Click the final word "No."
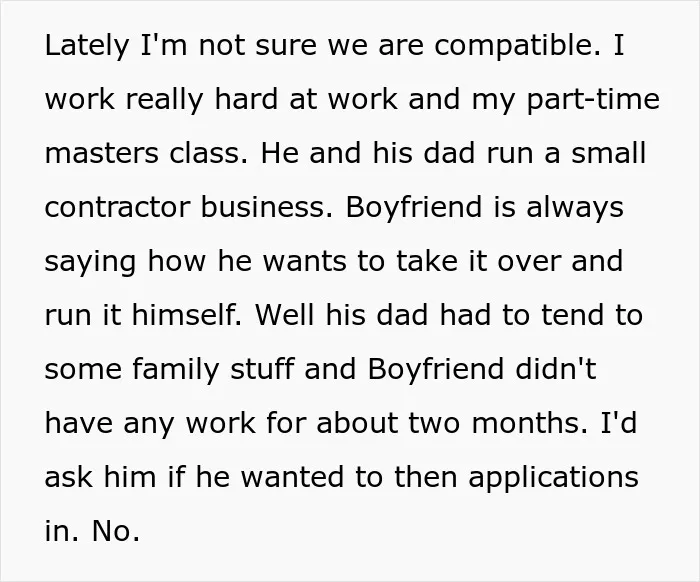The height and width of the screenshot is (582, 700). click(116, 531)
